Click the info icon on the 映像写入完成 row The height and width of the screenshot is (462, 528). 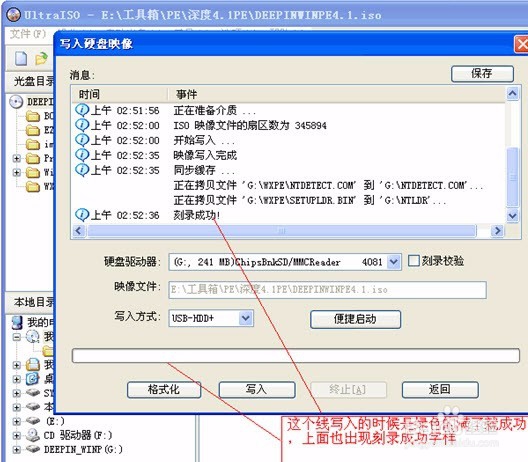[82, 155]
